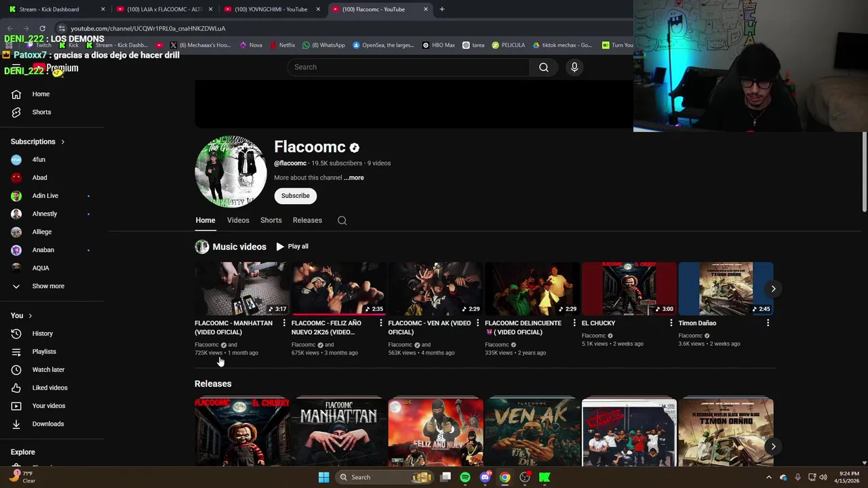This screenshot has height=488, width=868.
Task: Open options menu for FELIZ AÑO NUEVO video
Action: [380, 323]
